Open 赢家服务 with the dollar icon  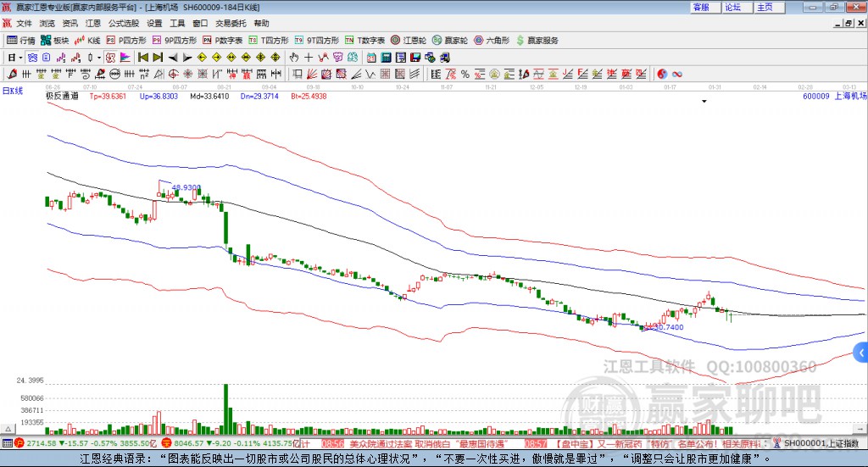click(x=537, y=41)
